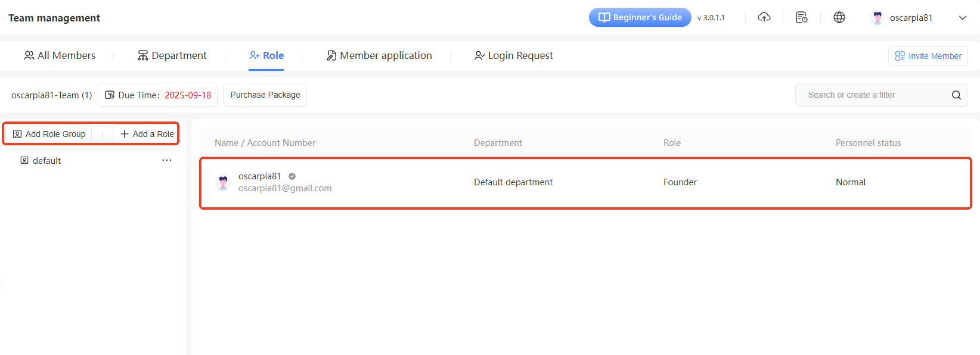
Task: Click the cloud upload icon
Action: tap(764, 17)
